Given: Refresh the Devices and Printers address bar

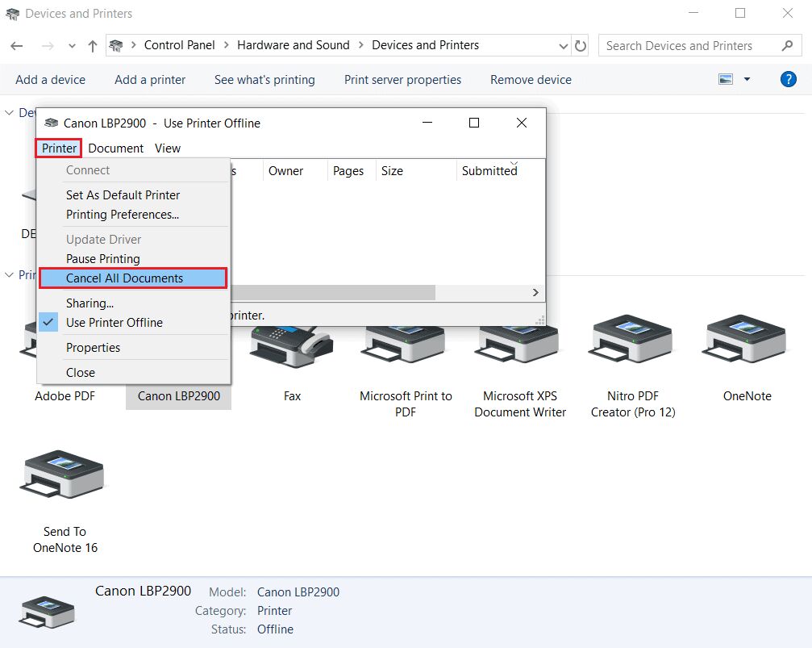Looking at the screenshot, I should click(581, 46).
